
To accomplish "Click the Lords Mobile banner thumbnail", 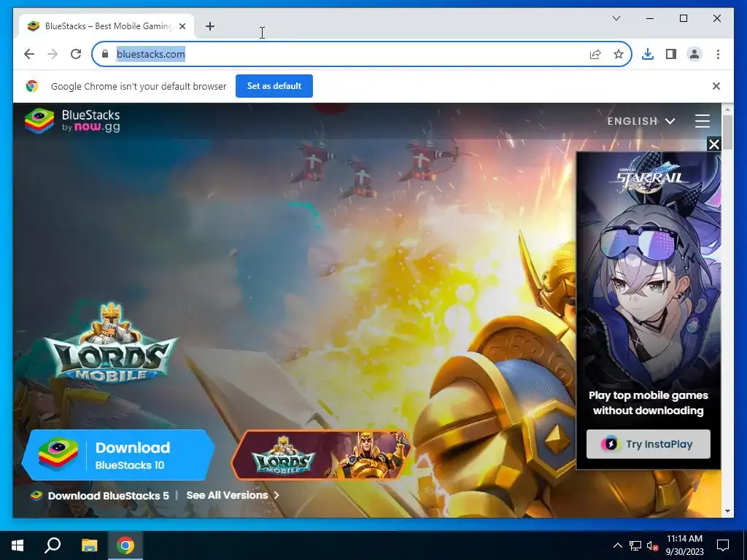I will pos(322,455).
